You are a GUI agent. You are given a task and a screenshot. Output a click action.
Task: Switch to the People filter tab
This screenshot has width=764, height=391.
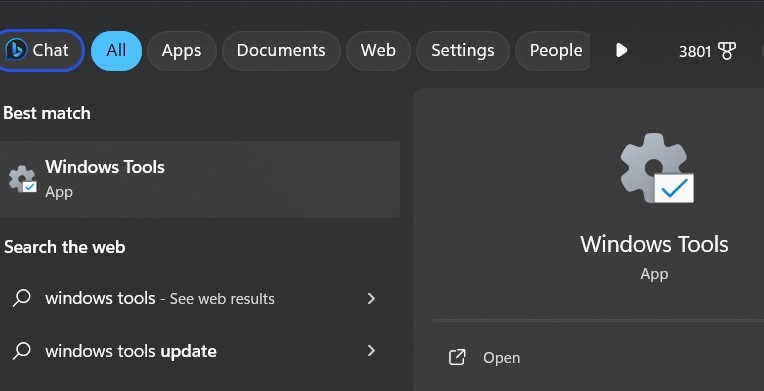[553, 50]
